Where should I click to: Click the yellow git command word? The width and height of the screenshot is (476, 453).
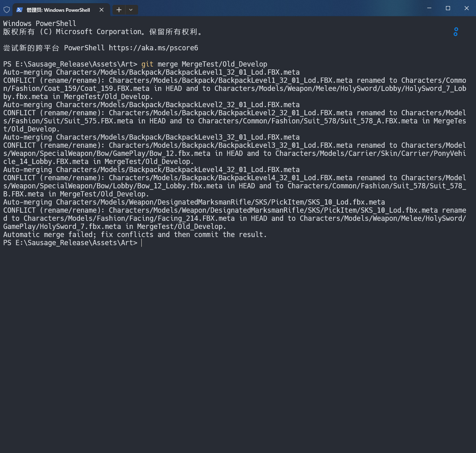[x=147, y=64]
